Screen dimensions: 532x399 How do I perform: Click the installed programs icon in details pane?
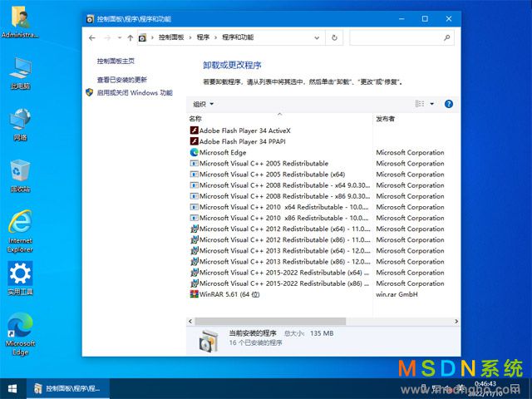[209, 341]
